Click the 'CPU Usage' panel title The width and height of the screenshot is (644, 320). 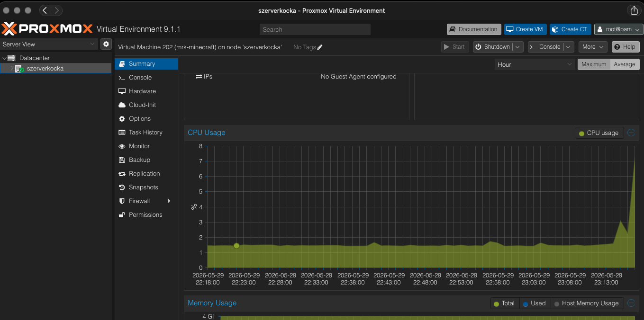point(207,133)
